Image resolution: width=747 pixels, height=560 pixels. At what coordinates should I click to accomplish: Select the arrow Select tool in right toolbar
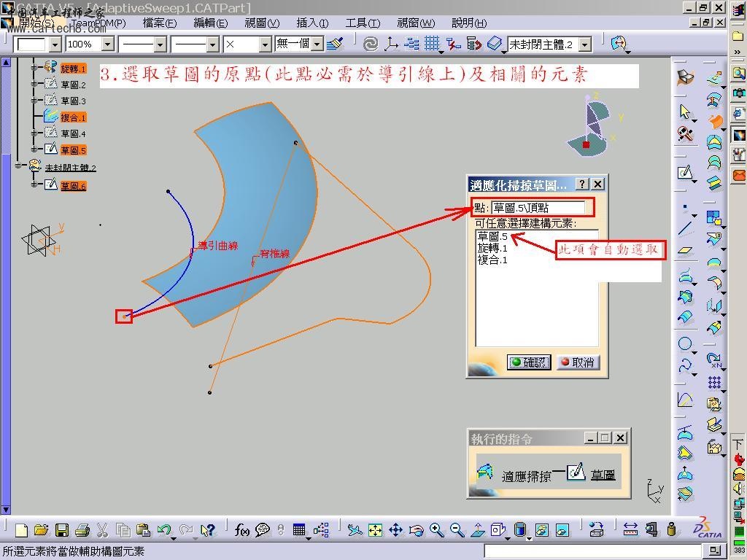(684, 112)
